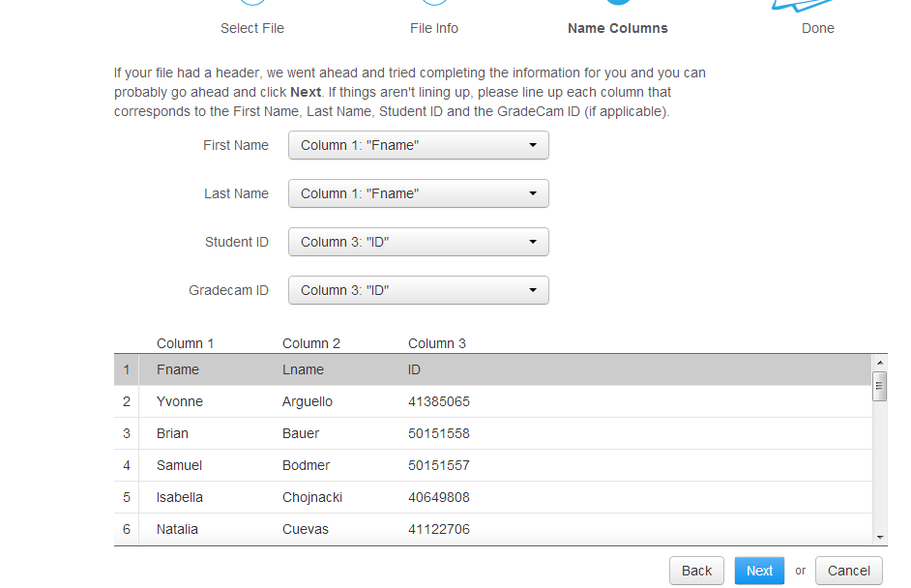Click the 41385065 ID cell
This screenshot has width=911, height=588.
(x=439, y=401)
